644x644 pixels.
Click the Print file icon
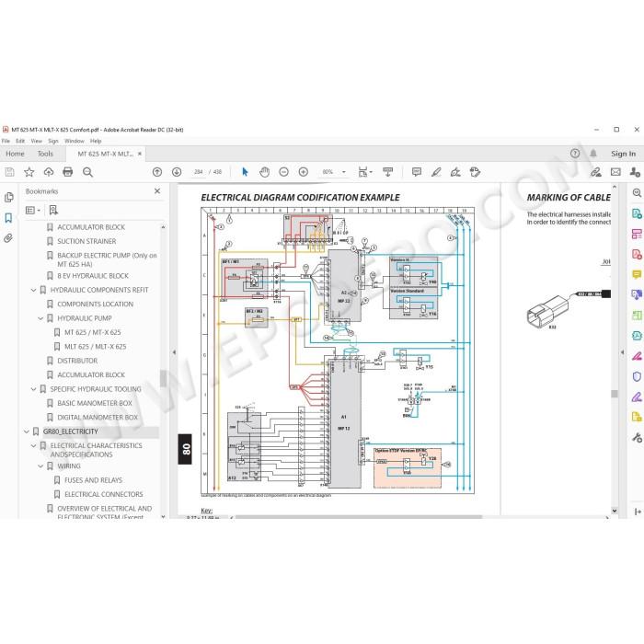point(68,172)
